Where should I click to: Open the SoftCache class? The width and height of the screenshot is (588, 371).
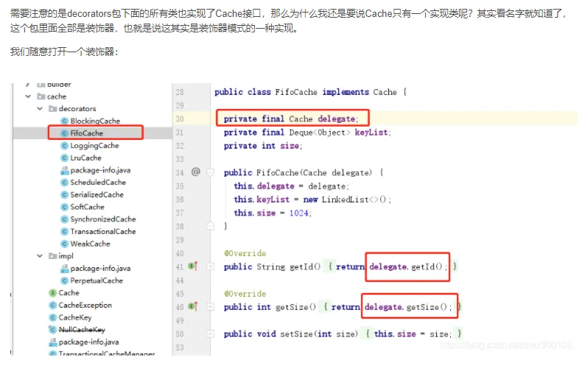[88, 207]
